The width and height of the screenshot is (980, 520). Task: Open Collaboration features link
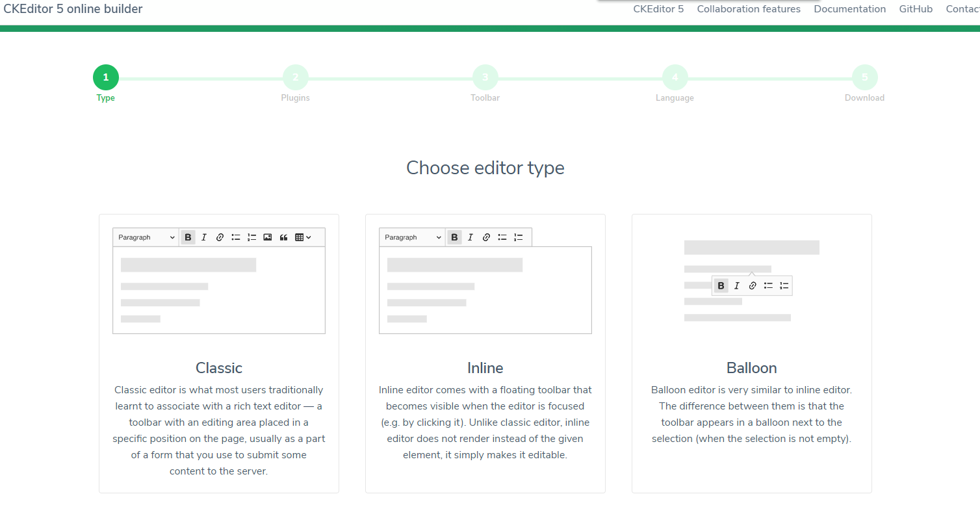749,9
